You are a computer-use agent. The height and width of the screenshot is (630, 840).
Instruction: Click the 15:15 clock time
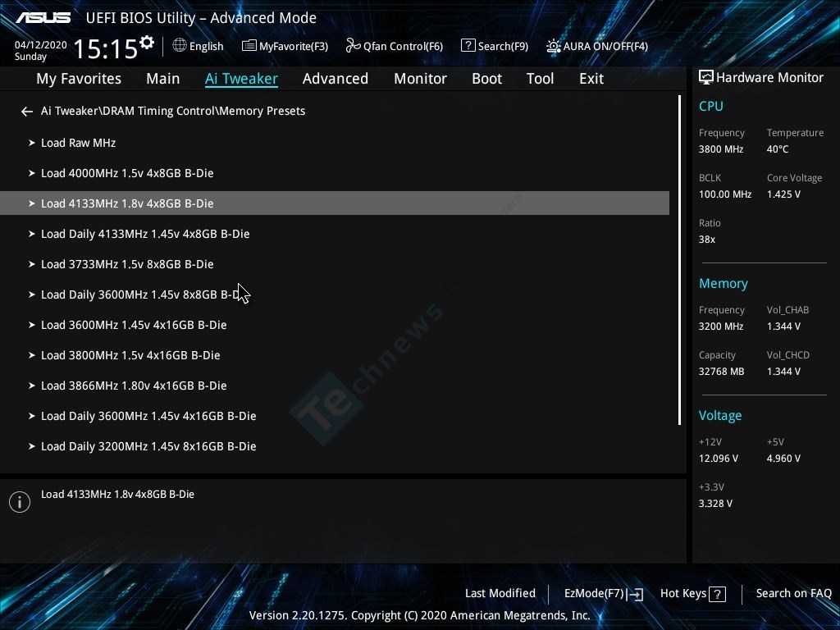tap(106, 48)
